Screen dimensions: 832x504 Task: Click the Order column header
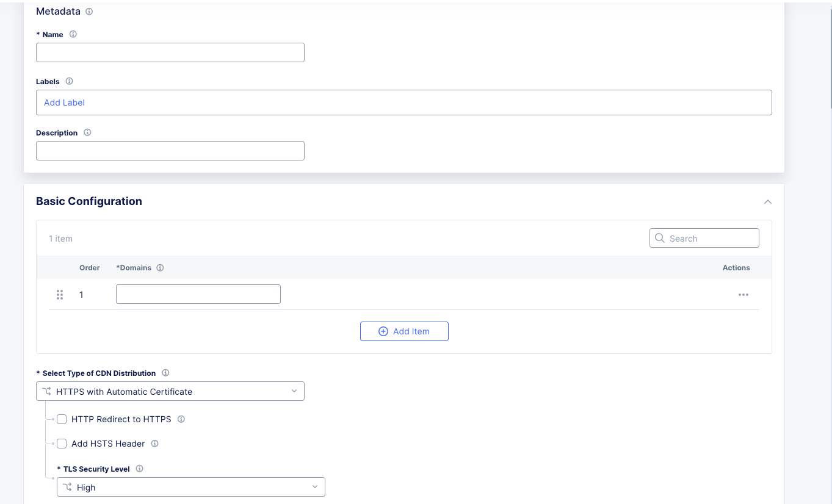90,268
